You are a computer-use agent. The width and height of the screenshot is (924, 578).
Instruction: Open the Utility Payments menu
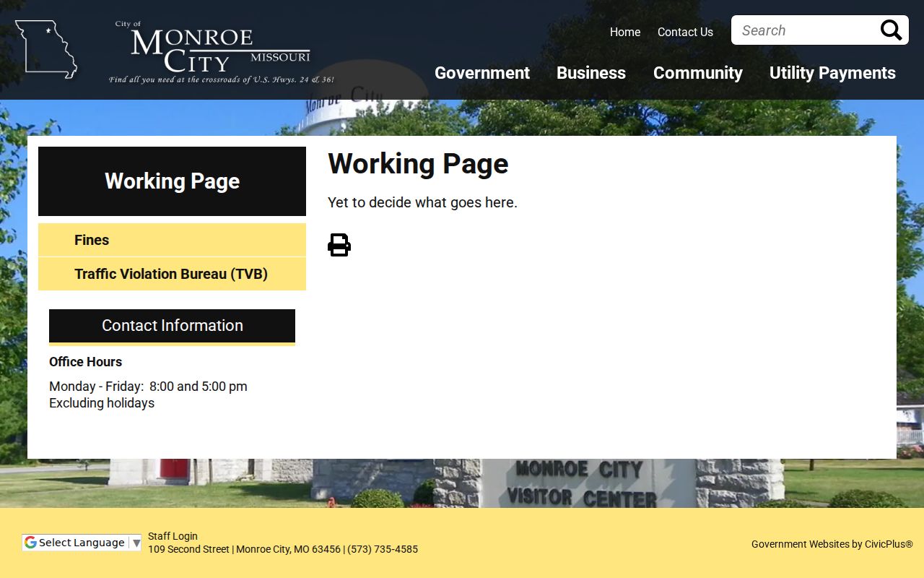[x=832, y=73]
